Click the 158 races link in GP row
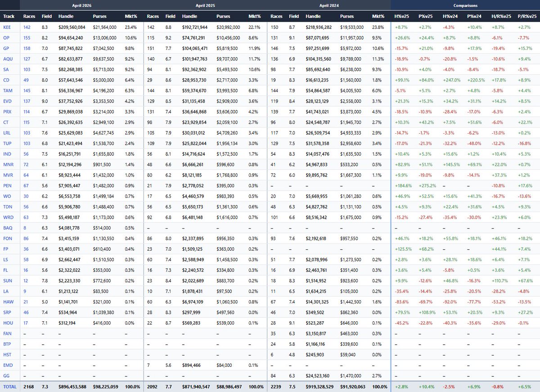540x392 pixels. pyautogui.click(x=27, y=48)
